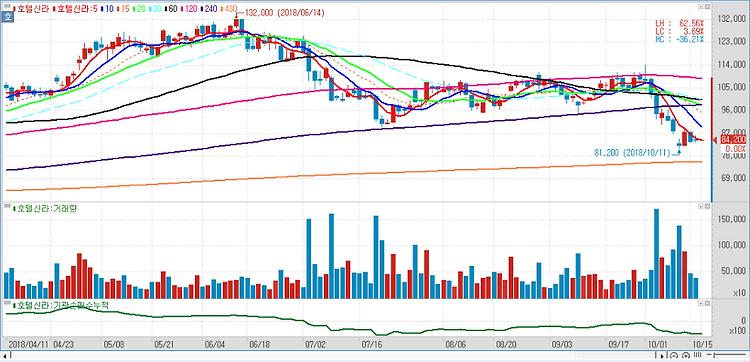Close the 거래량 volume panel
Screen dimensions: 750x362
[707, 206]
